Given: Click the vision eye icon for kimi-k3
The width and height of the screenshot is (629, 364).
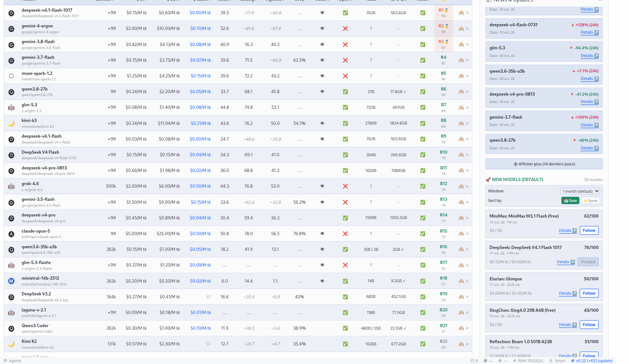Looking at the screenshot, I should point(322,123).
